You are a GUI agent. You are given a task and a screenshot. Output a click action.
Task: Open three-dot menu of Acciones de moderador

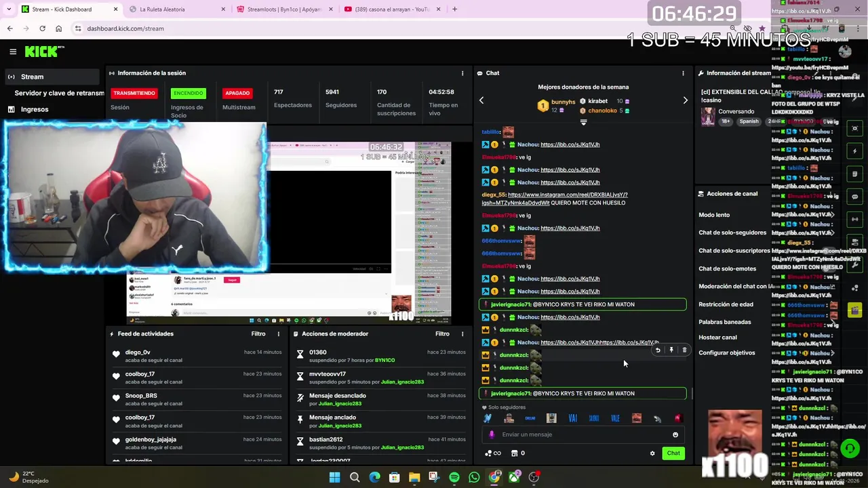(462, 334)
